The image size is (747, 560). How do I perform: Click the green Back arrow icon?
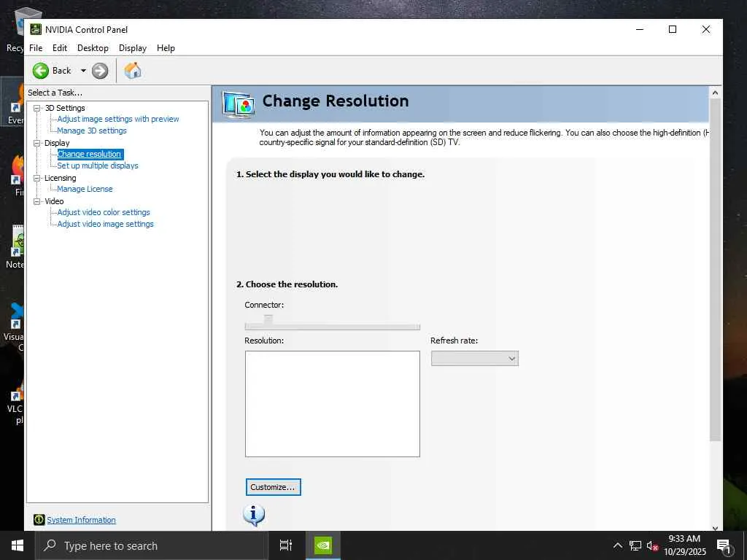pos(41,71)
